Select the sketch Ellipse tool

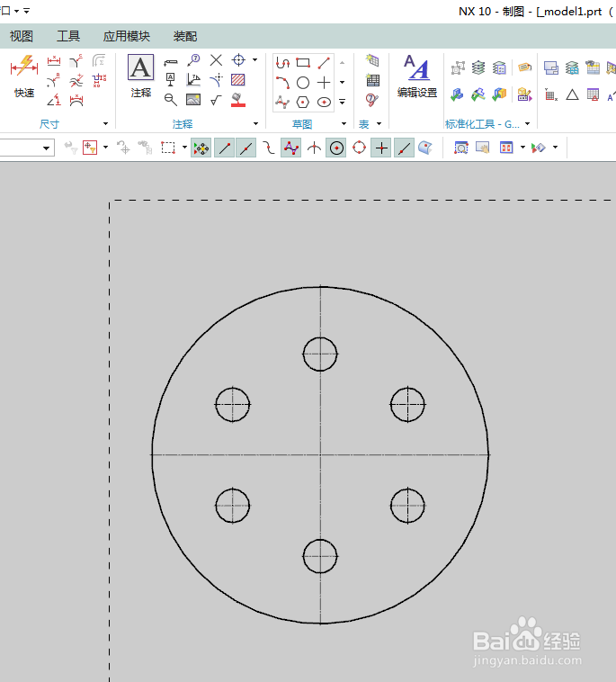point(324,103)
